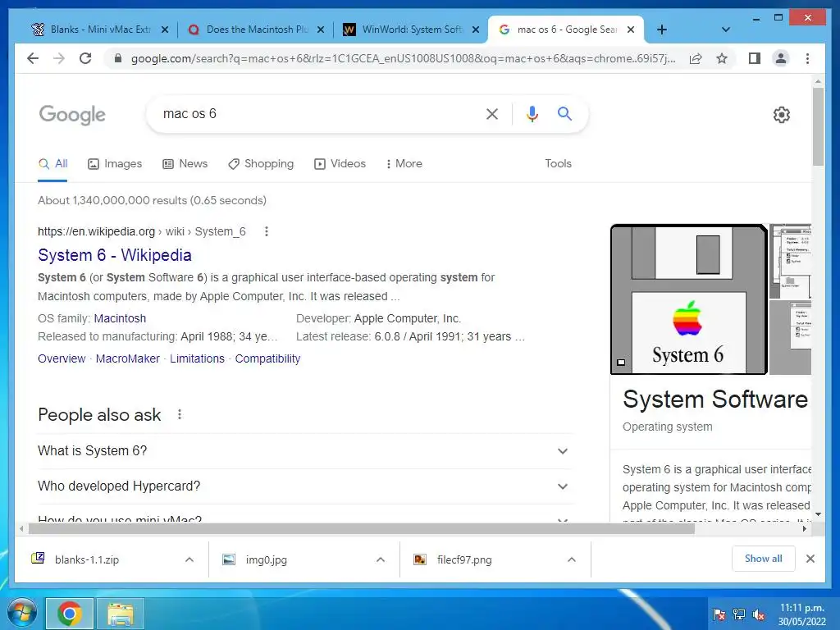Viewport: 840px width, 630px height.
Task: Open System 6 - Wikipedia result
Action: [x=115, y=255]
